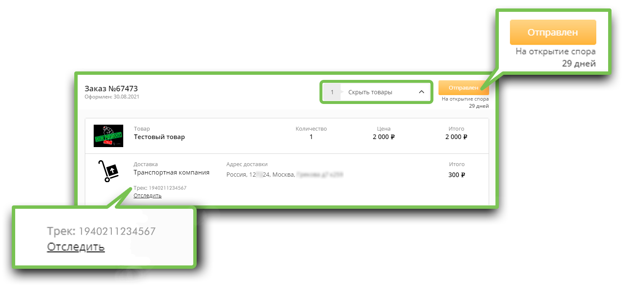Click the delivery hand-truck icon
The width and height of the screenshot is (644, 306).
point(108,171)
